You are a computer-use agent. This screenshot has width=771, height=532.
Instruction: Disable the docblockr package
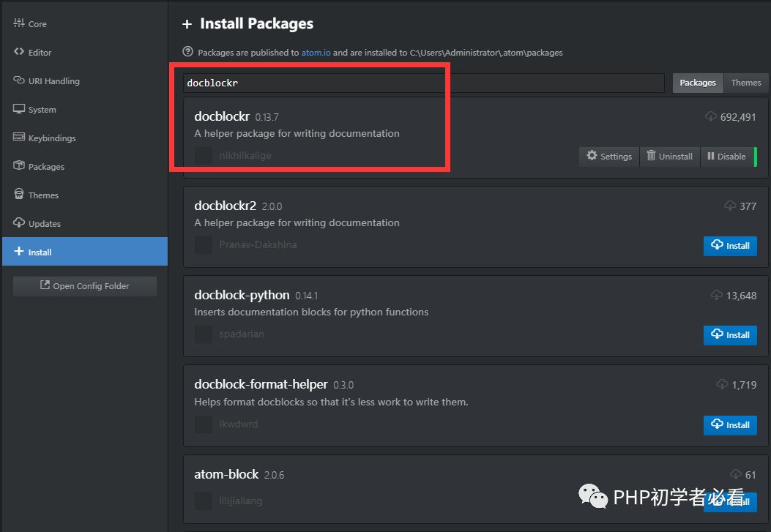point(726,156)
